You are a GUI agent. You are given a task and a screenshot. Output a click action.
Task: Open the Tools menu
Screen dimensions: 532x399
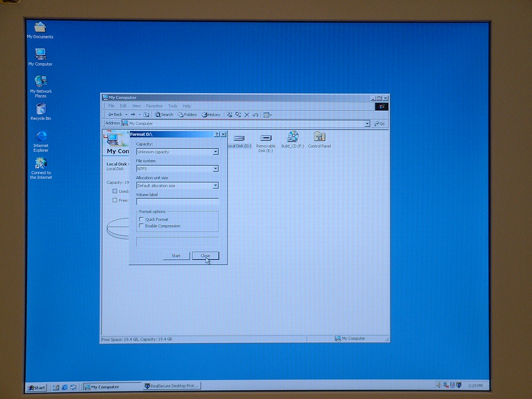point(173,106)
